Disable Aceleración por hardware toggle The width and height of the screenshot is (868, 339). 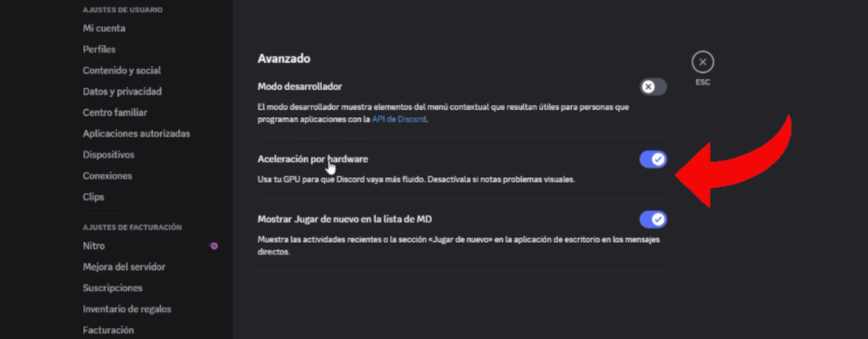(652, 159)
